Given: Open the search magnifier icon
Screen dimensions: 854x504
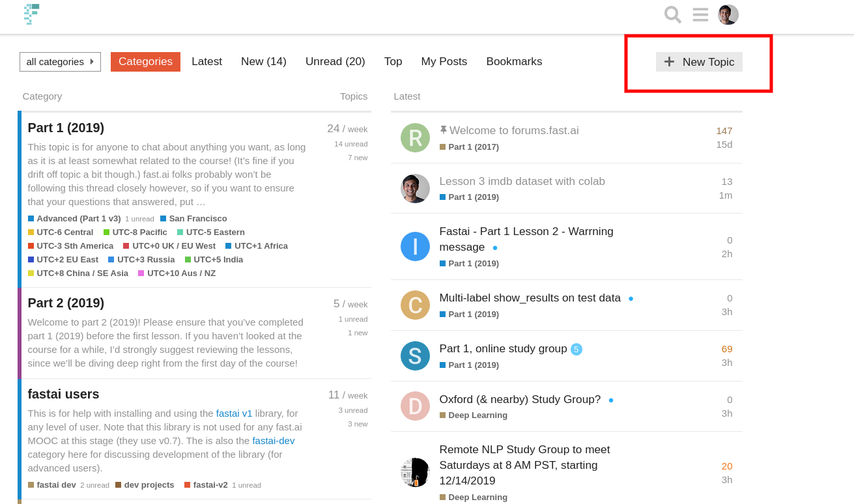Looking at the screenshot, I should [x=672, y=14].
